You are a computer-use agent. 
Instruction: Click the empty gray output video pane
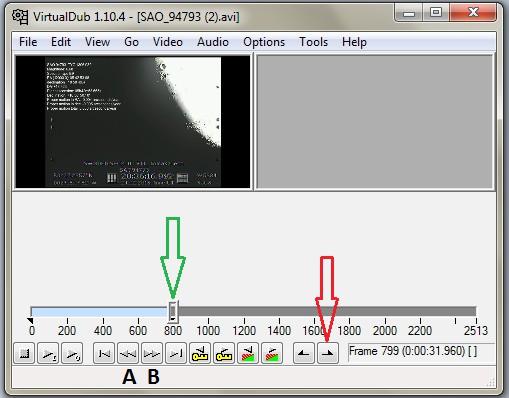pyautogui.click(x=375, y=122)
